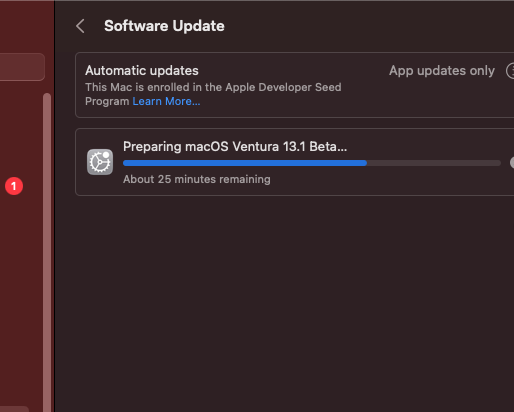Click the Apple Developer Seed Program description
The width and height of the screenshot is (514, 412).
(x=213, y=94)
